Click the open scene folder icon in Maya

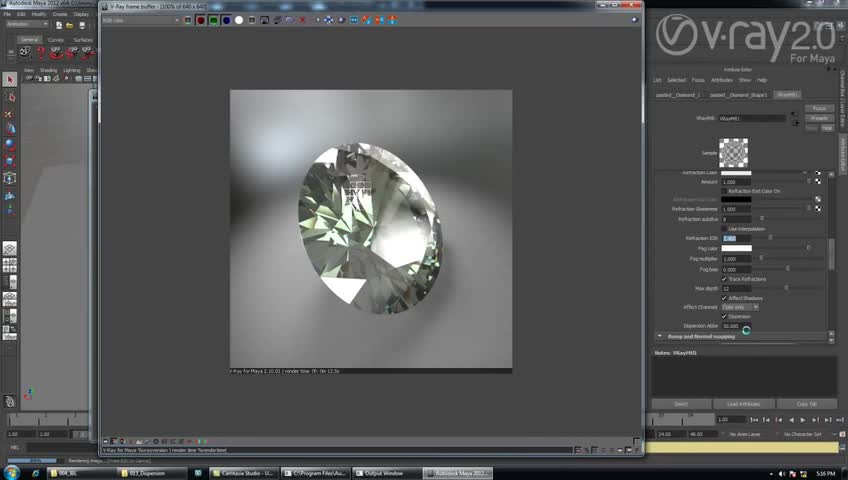70,25
